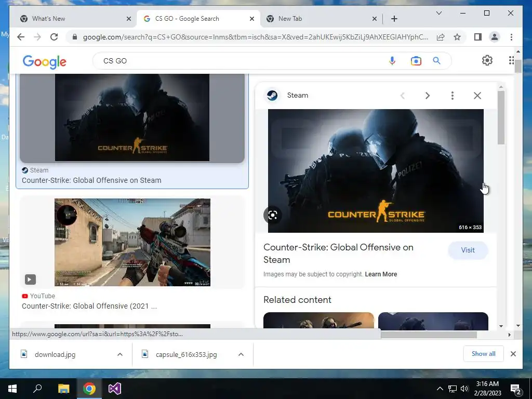Go to Google homepage via logo
Screen dimensions: 532x399
[x=45, y=62]
